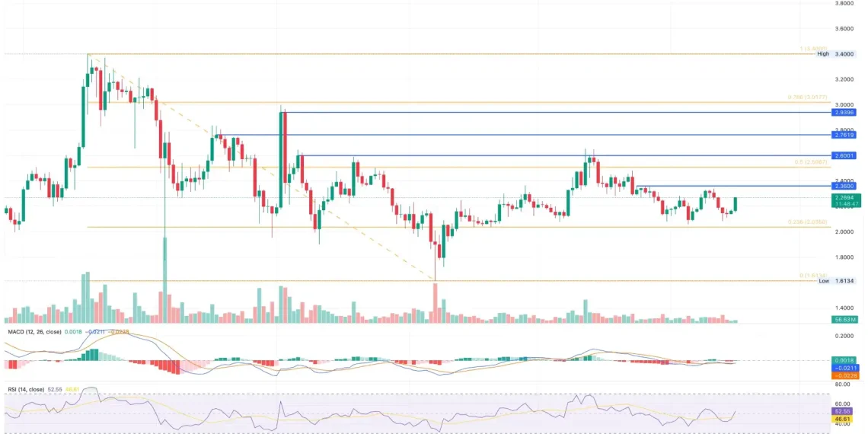Click the green current price label 2.2694
Screen dimensions: 868x434
(845, 196)
